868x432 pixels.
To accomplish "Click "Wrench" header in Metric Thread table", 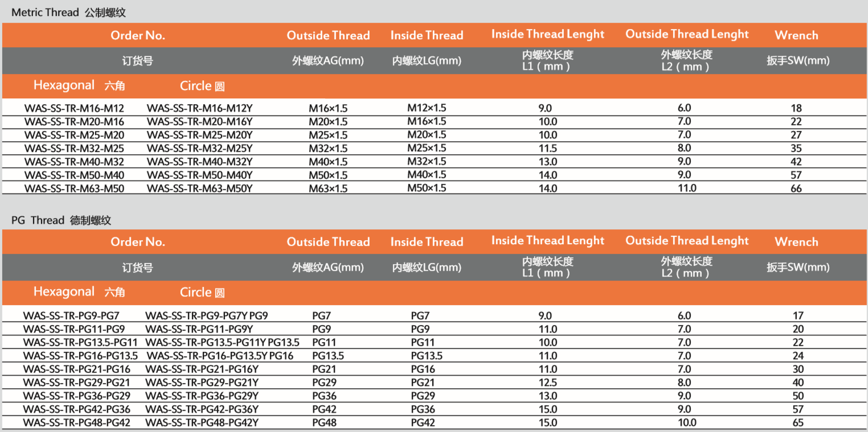I will pyautogui.click(x=796, y=35).
